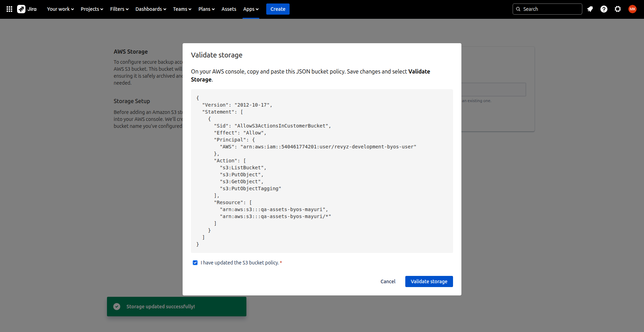Open the Settings gear icon
Viewport: 644px width, 332px height.
click(x=618, y=9)
